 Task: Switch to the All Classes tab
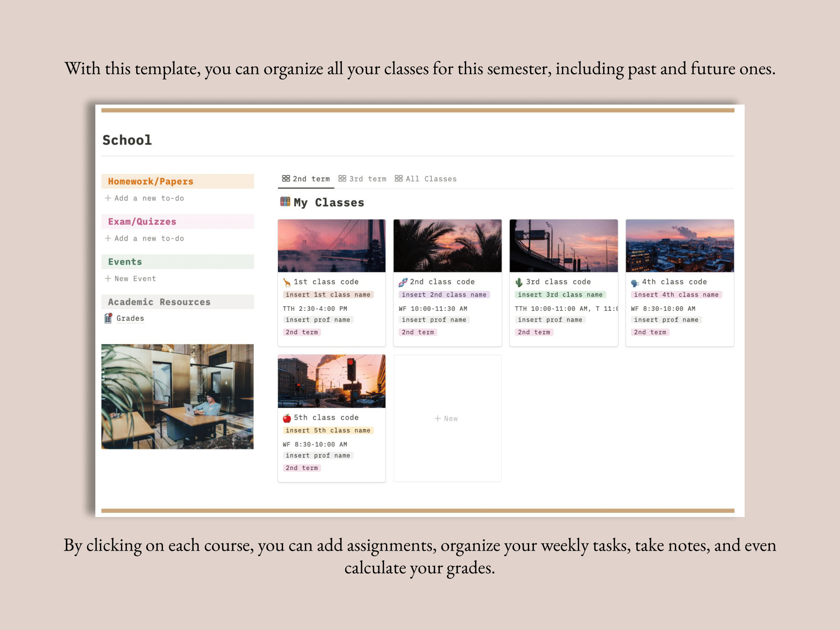(430, 178)
